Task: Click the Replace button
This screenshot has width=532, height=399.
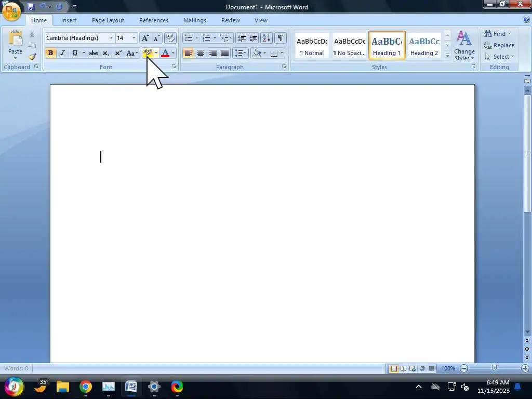Action: (x=499, y=45)
